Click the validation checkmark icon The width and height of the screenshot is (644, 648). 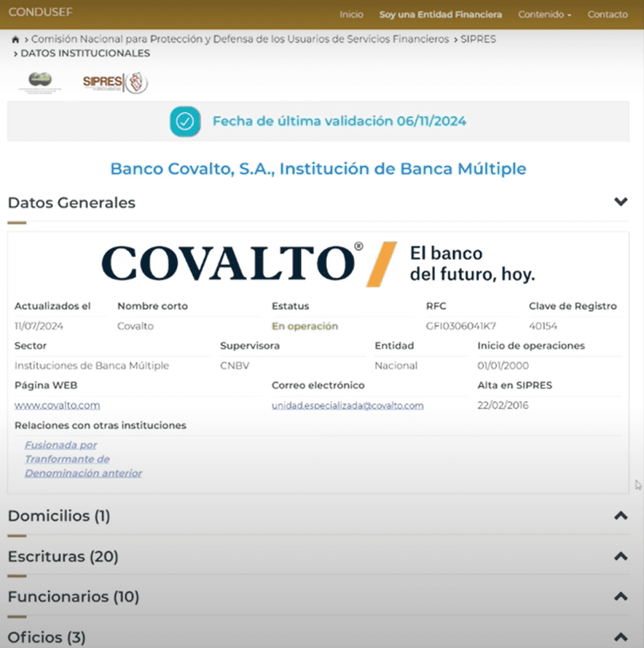185,121
